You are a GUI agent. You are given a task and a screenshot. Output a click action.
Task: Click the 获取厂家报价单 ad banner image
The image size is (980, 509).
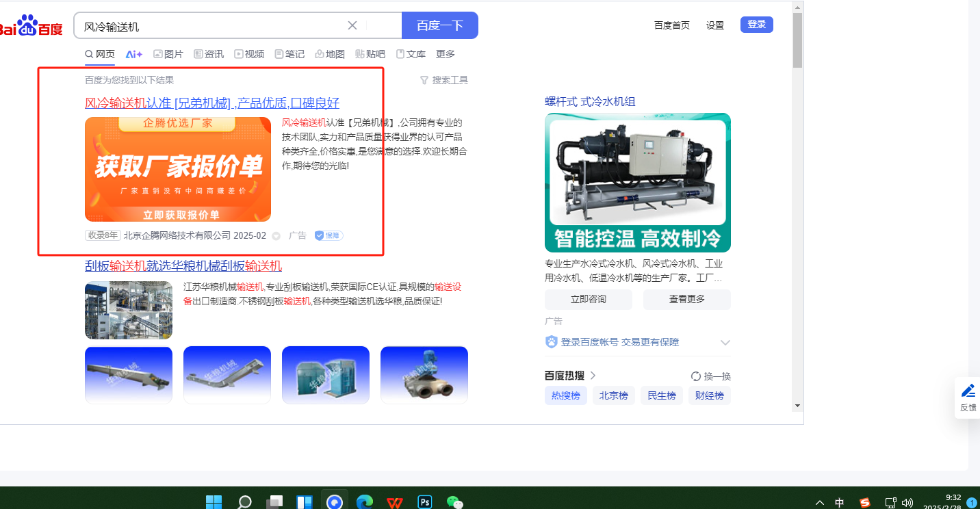178,169
